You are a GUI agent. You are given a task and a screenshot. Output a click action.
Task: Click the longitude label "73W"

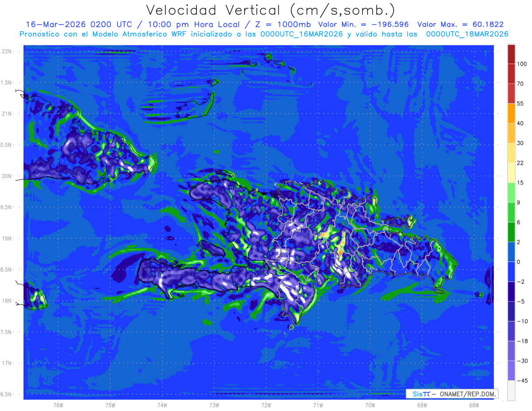coord(214,405)
